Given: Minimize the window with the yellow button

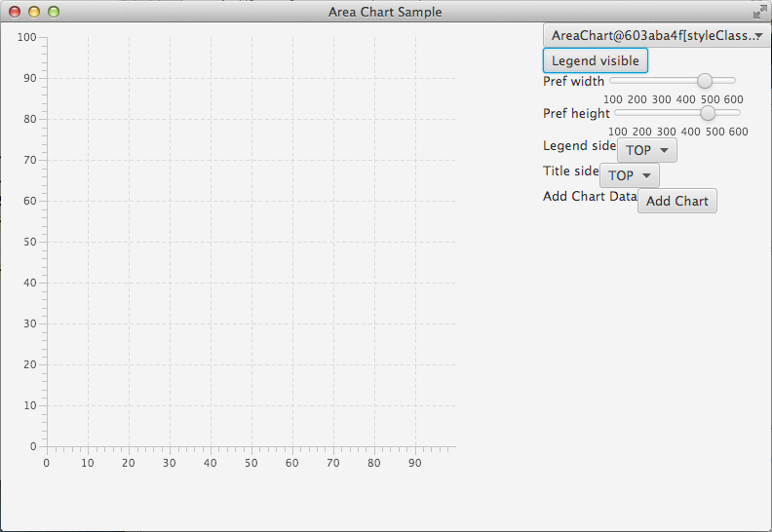Looking at the screenshot, I should (34, 12).
